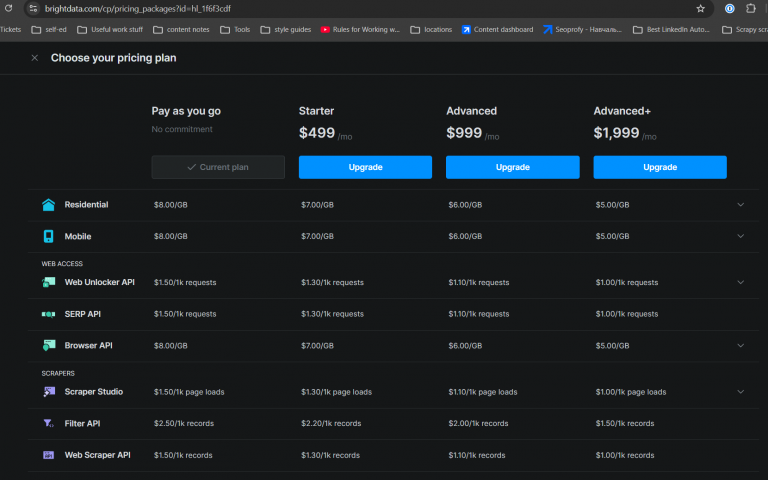Expand the Scraper Studio pricing row
Screen dimensions: 768x480
click(741, 391)
